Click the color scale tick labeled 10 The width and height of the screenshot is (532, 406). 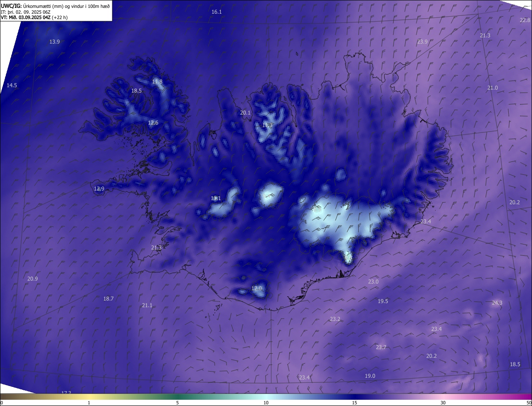[x=266, y=403]
